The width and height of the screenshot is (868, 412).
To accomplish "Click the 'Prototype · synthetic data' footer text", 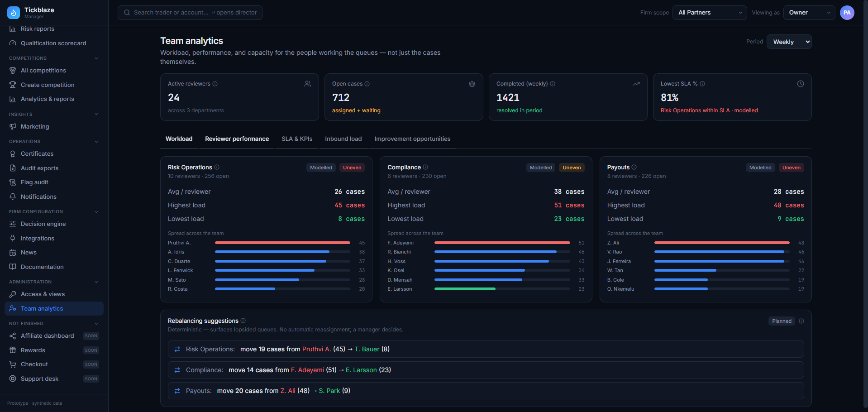I will (x=35, y=403).
